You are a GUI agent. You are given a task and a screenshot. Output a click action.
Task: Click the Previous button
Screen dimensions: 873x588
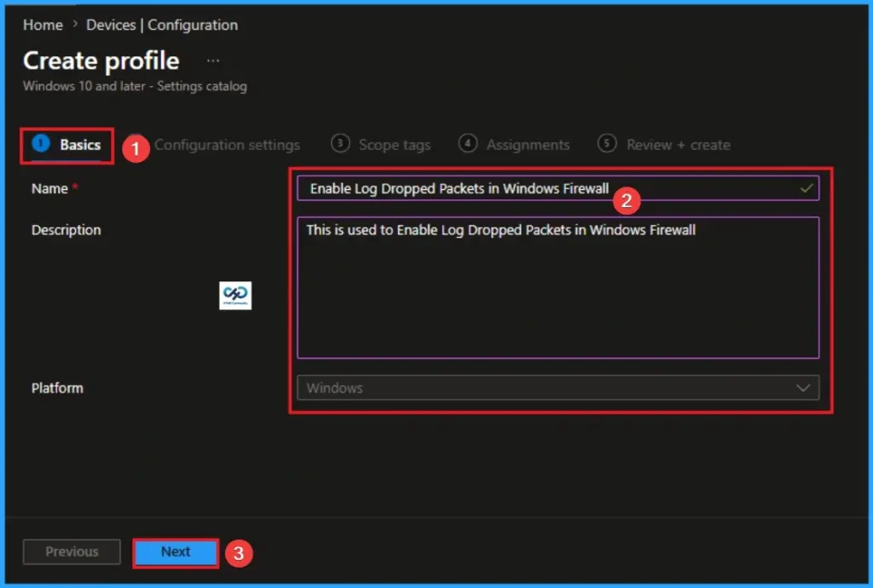(x=72, y=552)
